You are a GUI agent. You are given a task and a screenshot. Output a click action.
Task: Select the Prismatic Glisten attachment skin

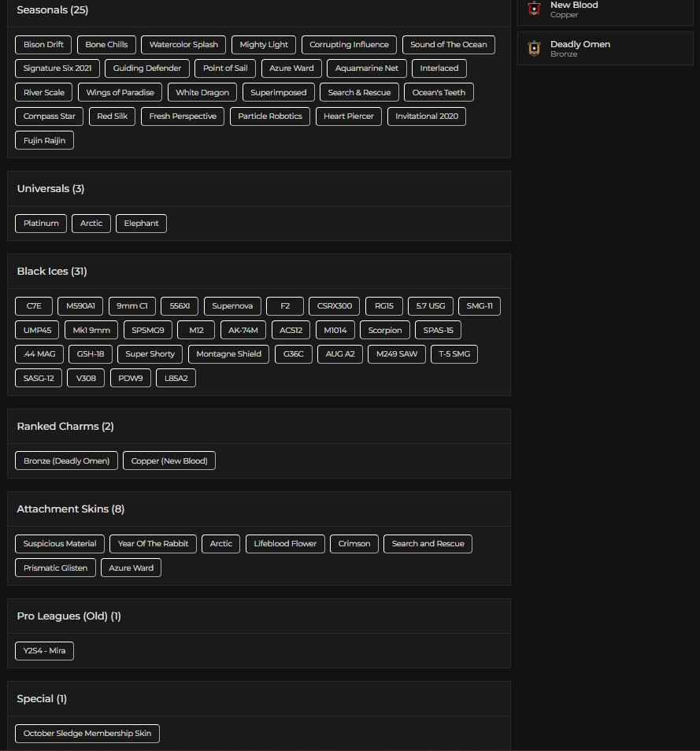tap(55, 568)
